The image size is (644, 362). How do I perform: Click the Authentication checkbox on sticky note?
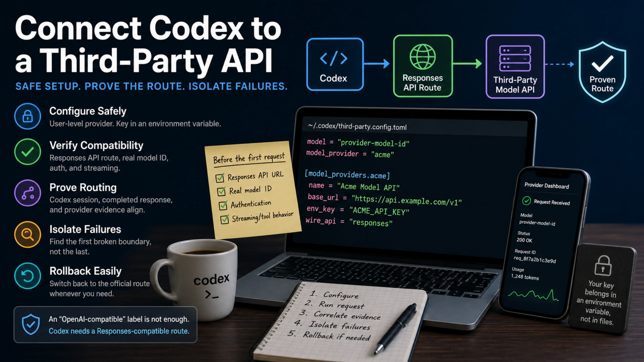[x=223, y=205]
